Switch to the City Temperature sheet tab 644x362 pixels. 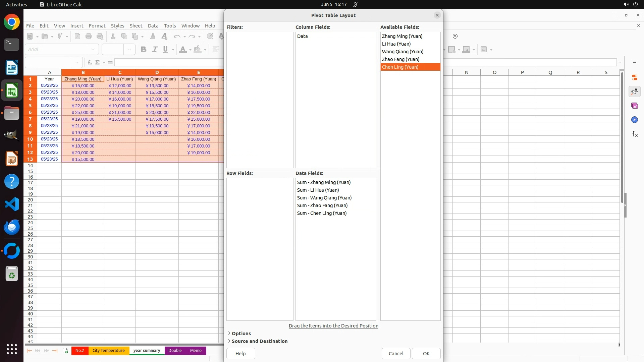tap(108, 350)
